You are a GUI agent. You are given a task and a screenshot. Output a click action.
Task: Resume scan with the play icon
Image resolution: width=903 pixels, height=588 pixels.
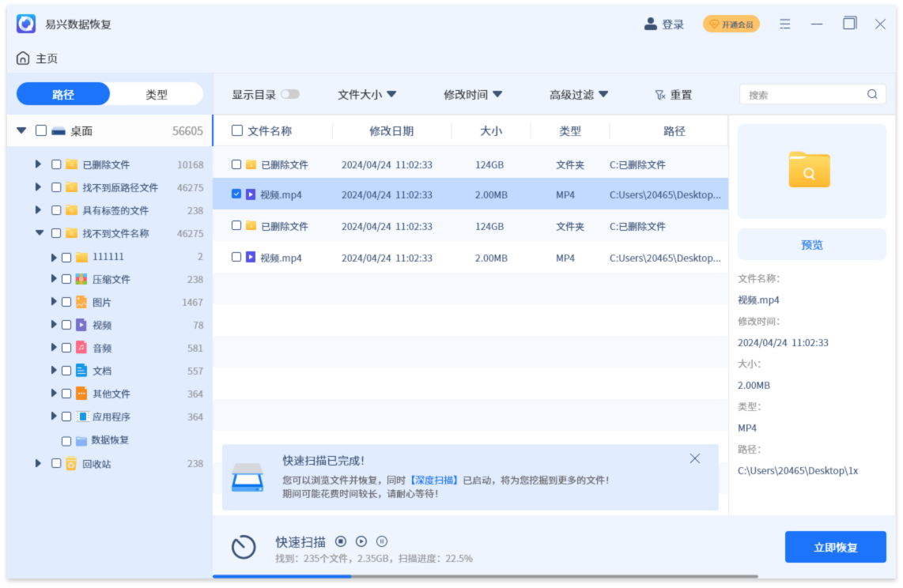click(x=361, y=541)
